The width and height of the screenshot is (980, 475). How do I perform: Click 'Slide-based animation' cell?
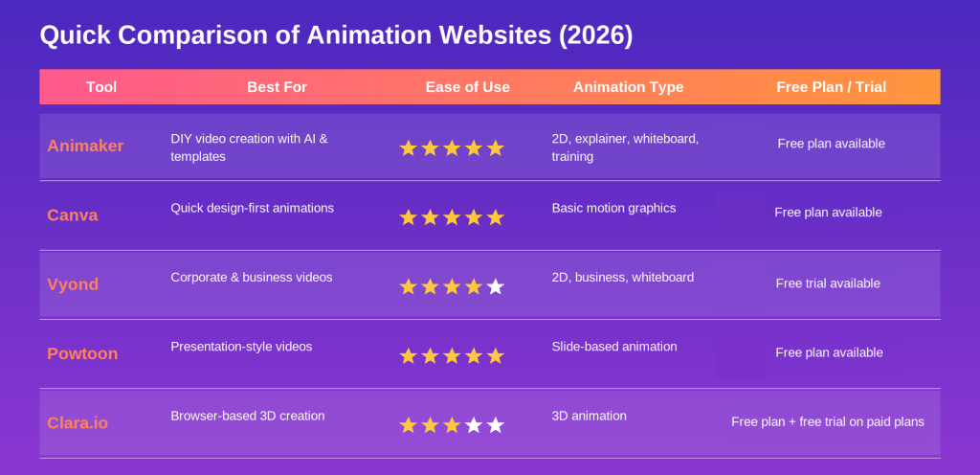click(x=614, y=347)
